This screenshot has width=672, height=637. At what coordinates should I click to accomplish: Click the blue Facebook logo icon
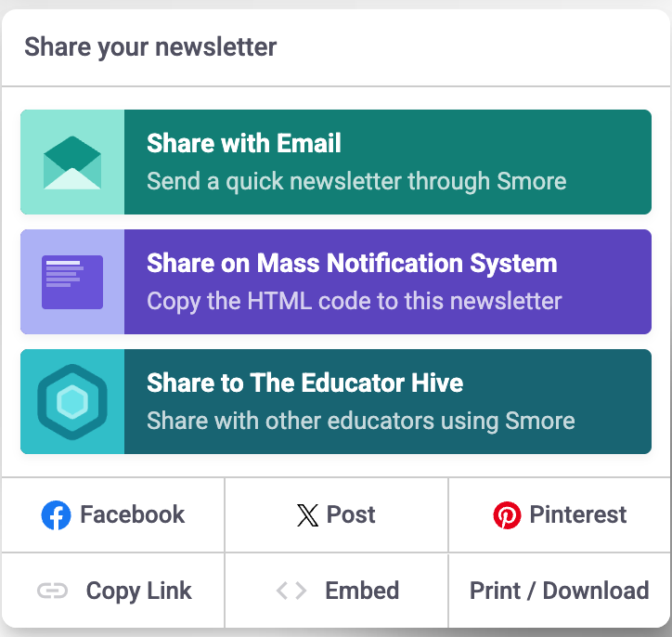coord(56,515)
